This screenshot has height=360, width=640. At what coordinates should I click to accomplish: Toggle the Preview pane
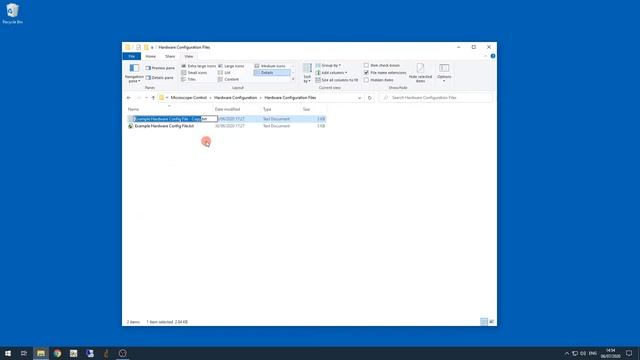160,68
